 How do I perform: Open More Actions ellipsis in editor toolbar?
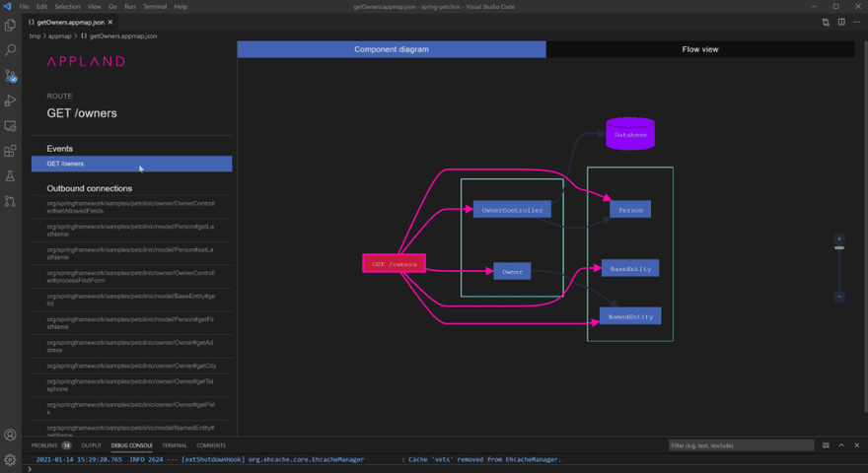[x=857, y=22]
